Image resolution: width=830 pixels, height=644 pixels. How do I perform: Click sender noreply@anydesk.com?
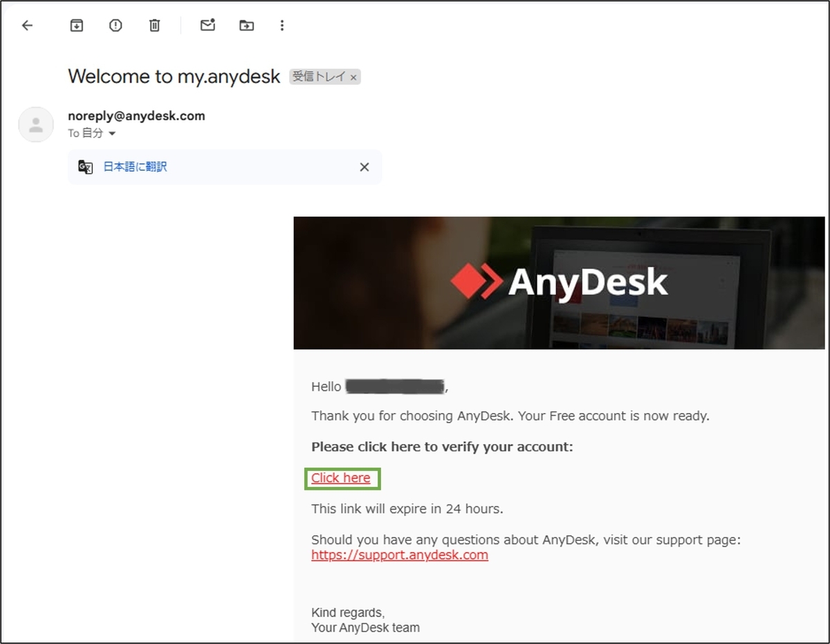pyautogui.click(x=136, y=116)
